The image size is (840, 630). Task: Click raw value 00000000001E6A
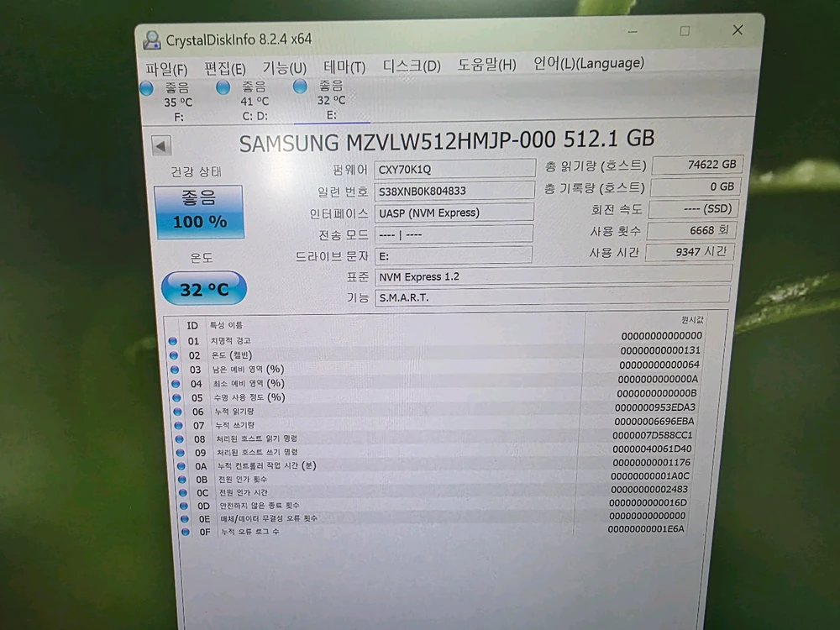[646, 529]
